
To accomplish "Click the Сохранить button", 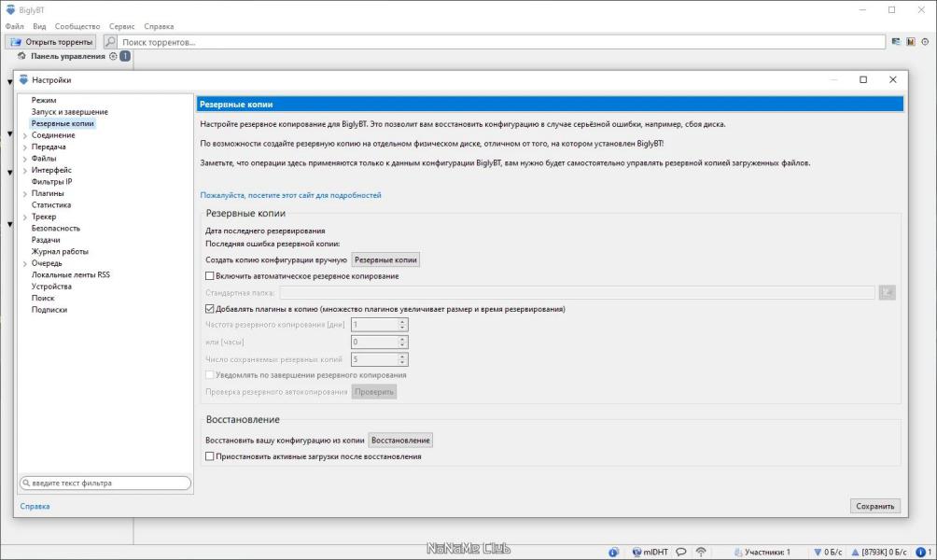I will pyautogui.click(x=874, y=506).
